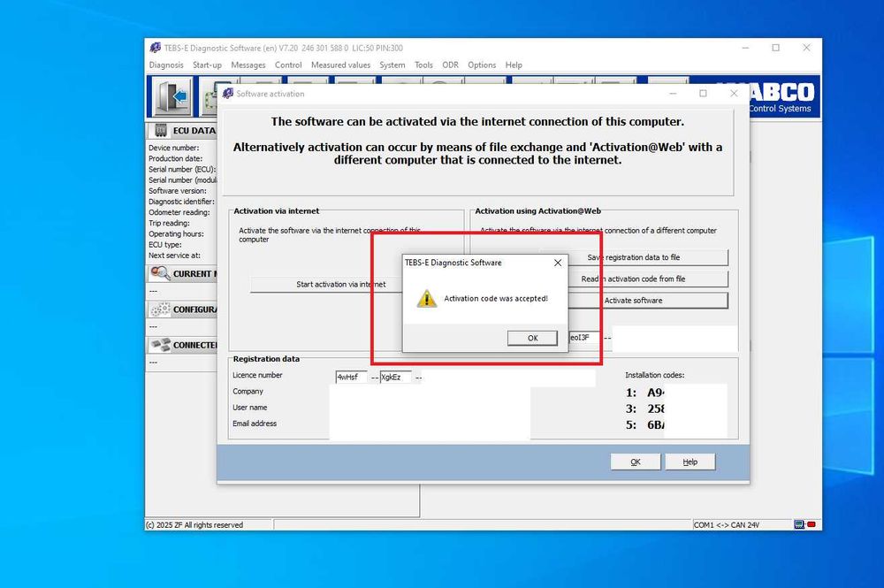Image resolution: width=884 pixels, height=588 pixels.
Task: Click the computer connection icon in status bar
Action: [799, 525]
